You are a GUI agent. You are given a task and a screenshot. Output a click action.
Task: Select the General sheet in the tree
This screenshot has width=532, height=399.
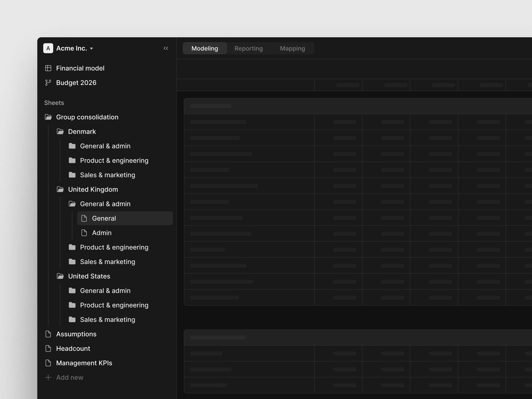[x=104, y=218]
